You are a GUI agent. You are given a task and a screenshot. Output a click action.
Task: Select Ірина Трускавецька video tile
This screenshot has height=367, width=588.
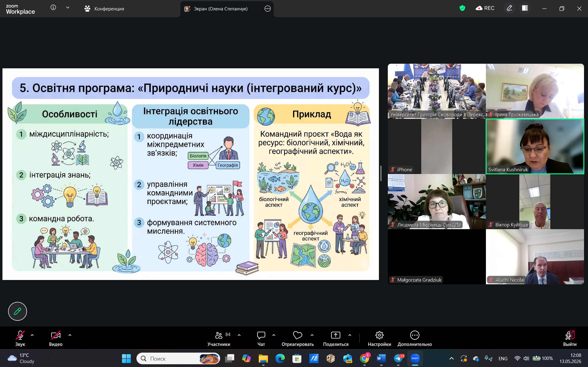535,91
